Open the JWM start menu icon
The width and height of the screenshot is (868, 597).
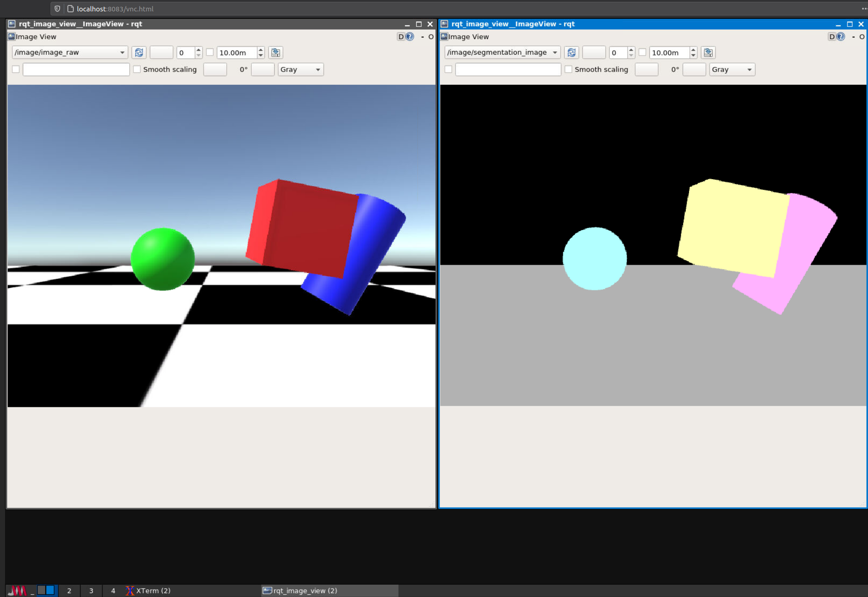[17, 591]
